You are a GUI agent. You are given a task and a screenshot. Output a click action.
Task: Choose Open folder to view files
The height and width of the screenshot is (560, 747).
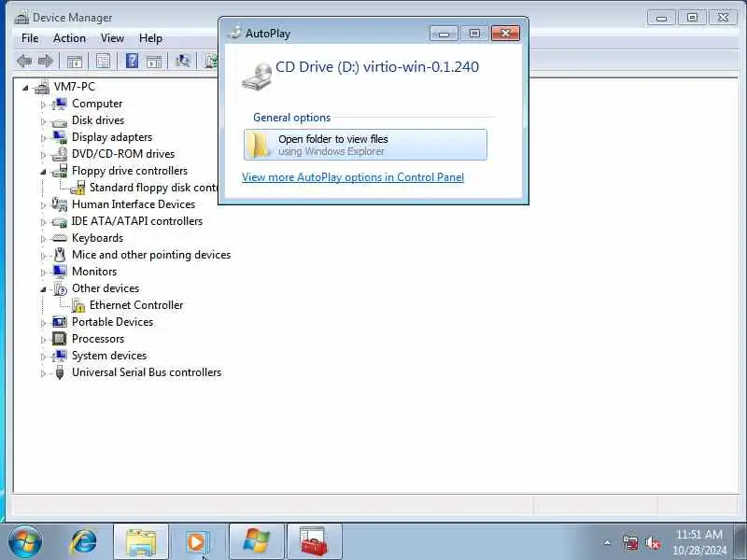point(365,145)
